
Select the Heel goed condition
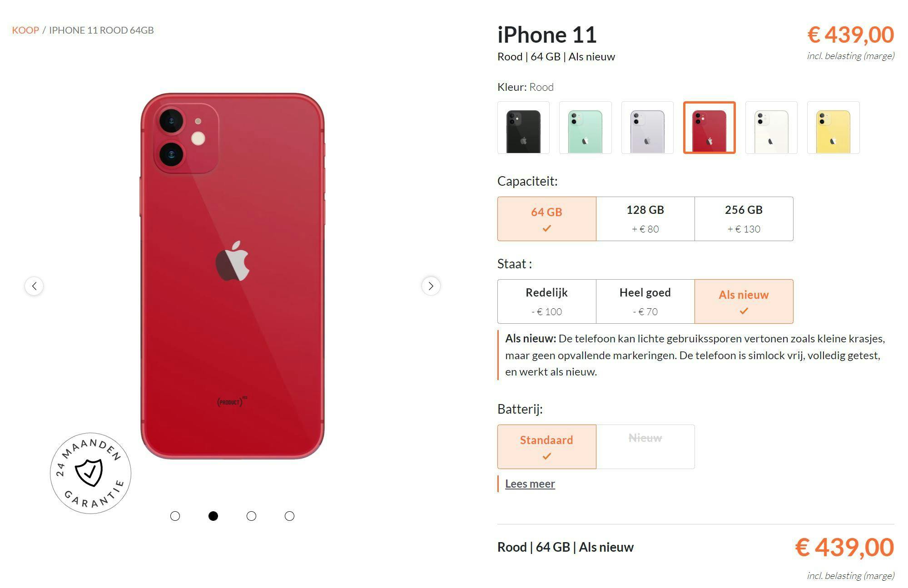[x=645, y=301]
